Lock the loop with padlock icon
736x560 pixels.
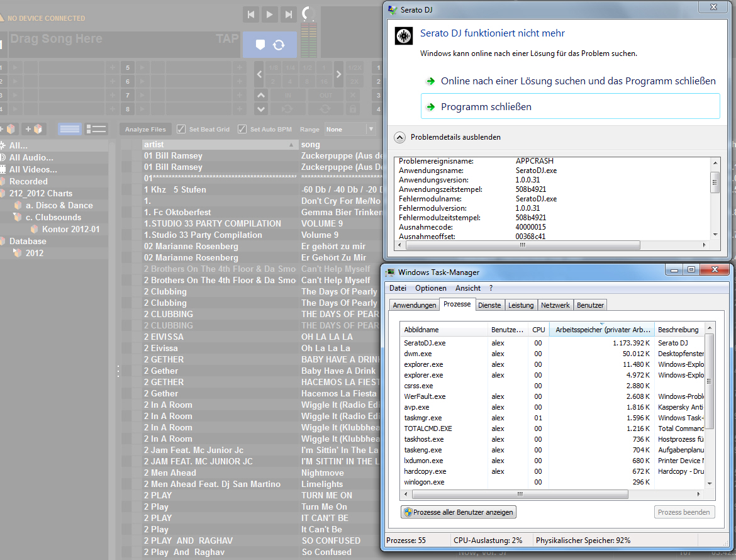352,109
